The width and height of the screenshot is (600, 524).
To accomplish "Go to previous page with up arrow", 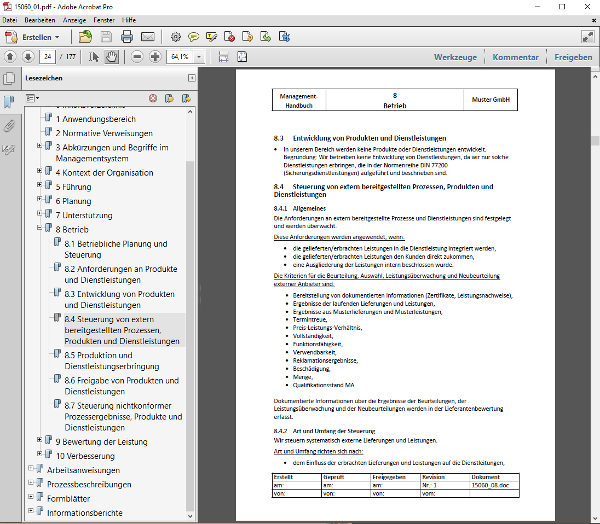I will click(x=11, y=57).
